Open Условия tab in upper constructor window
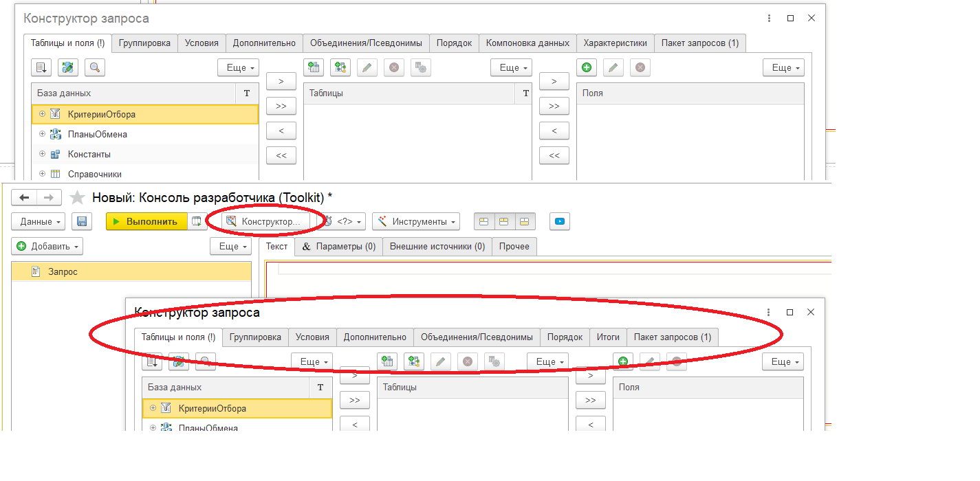Screen dimensions: 980x481 click(x=202, y=43)
